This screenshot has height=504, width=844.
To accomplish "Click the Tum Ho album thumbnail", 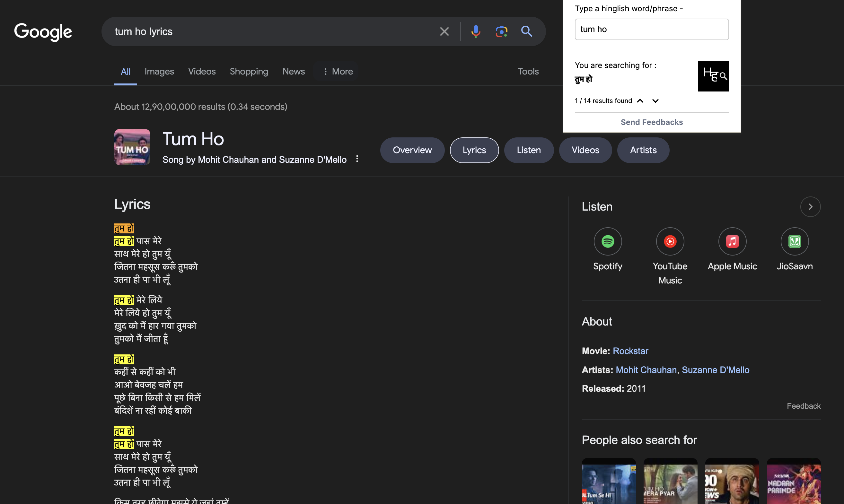I will (132, 147).
